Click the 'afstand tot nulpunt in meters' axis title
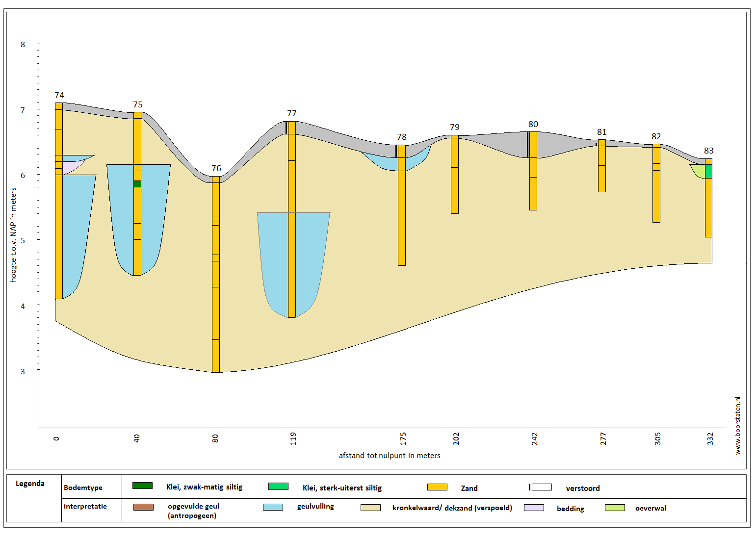The width and height of the screenshot is (756, 540). (390, 456)
